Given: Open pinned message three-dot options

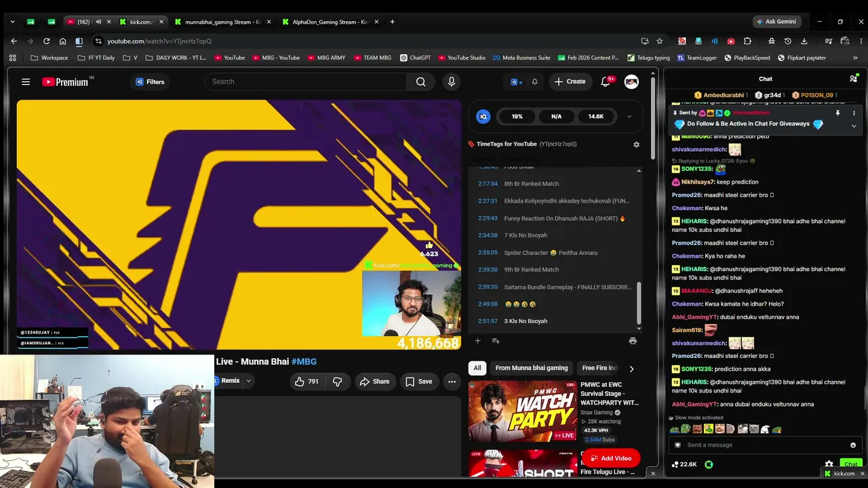Looking at the screenshot, I should click(x=854, y=113).
